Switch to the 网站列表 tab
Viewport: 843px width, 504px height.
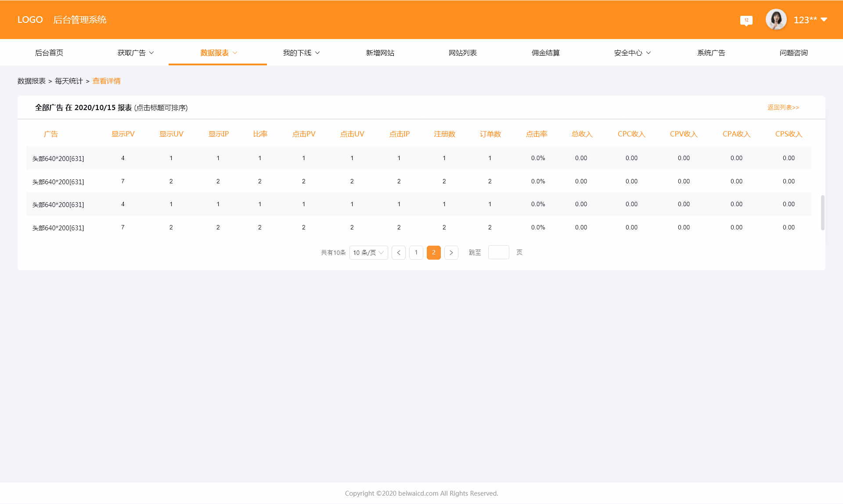(x=462, y=53)
